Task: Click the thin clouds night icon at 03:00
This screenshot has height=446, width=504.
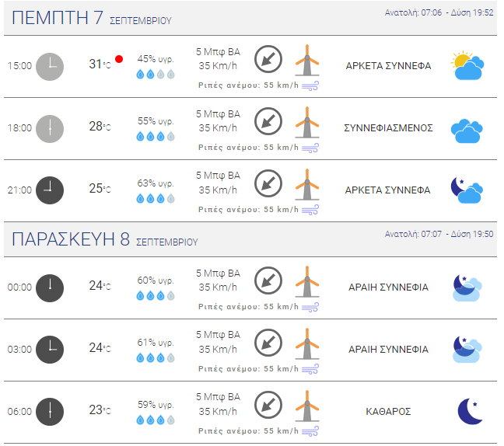Action: coord(467,350)
